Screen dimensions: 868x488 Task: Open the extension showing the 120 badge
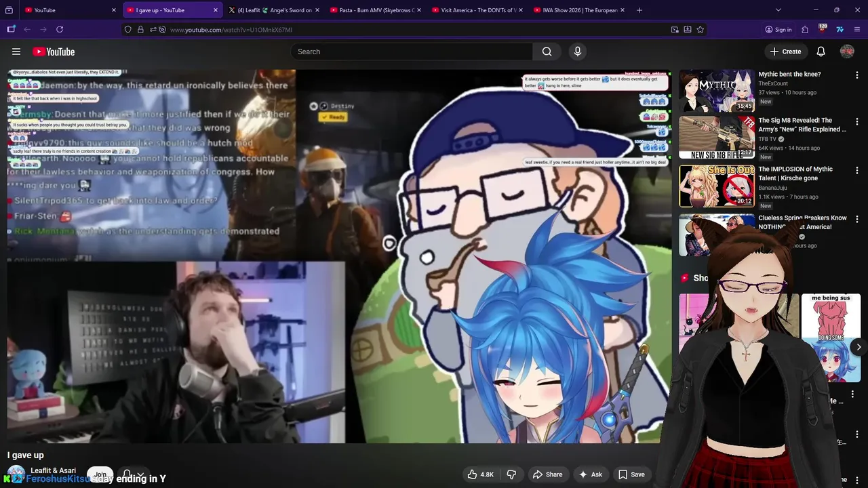(x=822, y=29)
